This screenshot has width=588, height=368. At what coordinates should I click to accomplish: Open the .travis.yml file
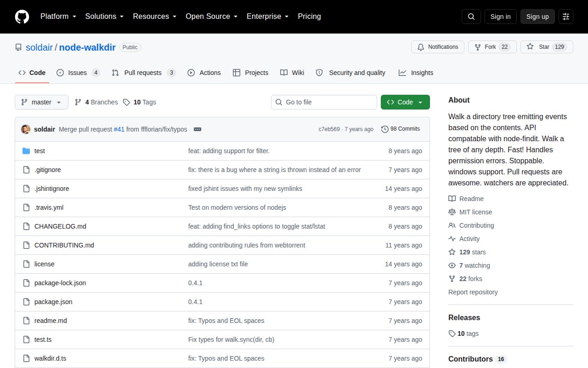[x=49, y=207]
